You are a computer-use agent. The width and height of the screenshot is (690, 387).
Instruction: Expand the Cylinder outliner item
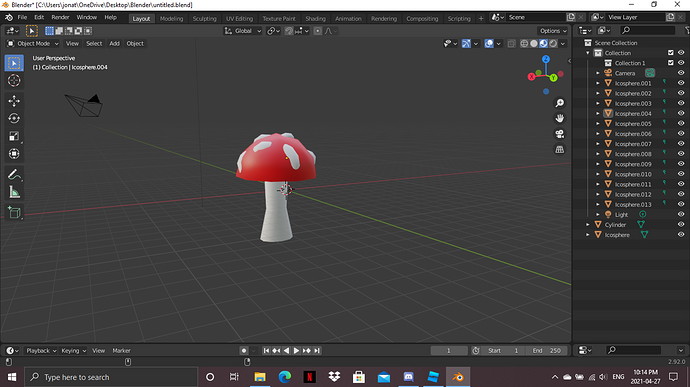pos(587,225)
